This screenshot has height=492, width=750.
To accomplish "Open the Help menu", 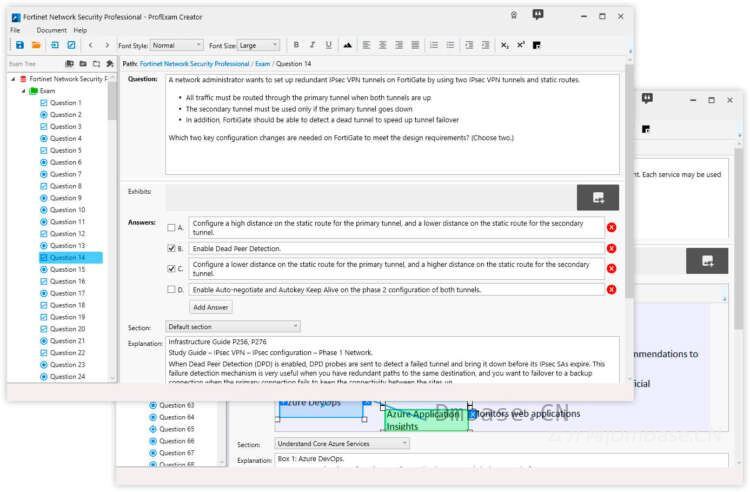I will pos(80,30).
